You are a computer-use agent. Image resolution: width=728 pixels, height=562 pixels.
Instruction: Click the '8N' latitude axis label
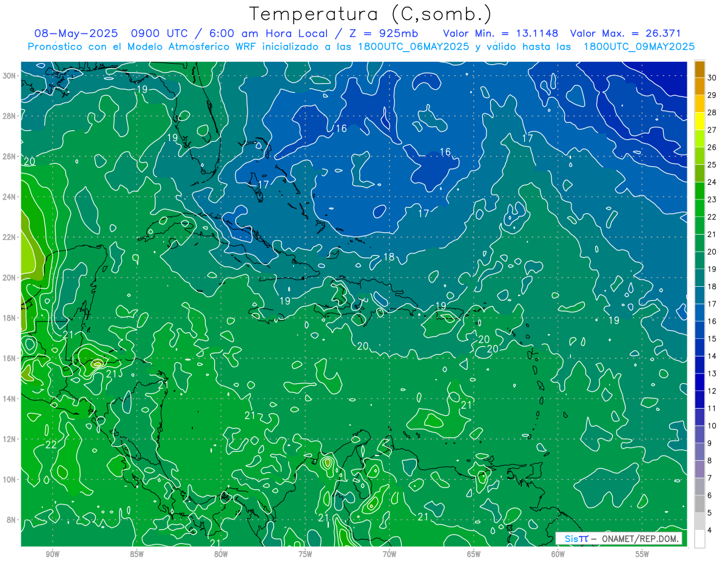11,520
